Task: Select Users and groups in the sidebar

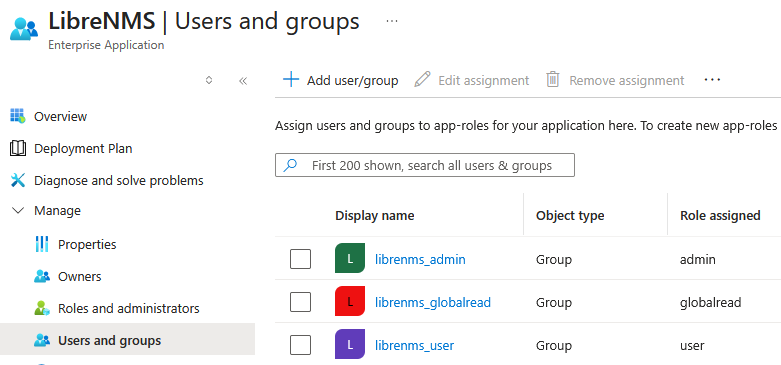Action: click(x=128, y=339)
